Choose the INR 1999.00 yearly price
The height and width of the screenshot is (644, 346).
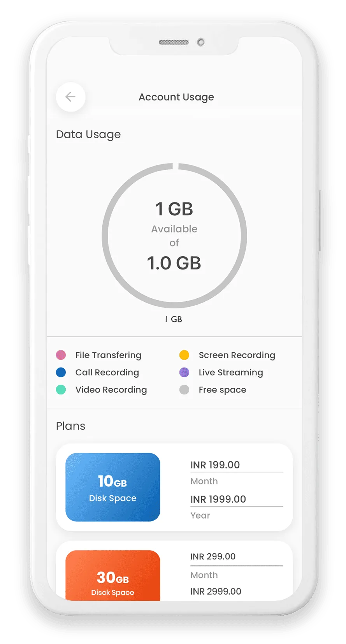(x=218, y=499)
